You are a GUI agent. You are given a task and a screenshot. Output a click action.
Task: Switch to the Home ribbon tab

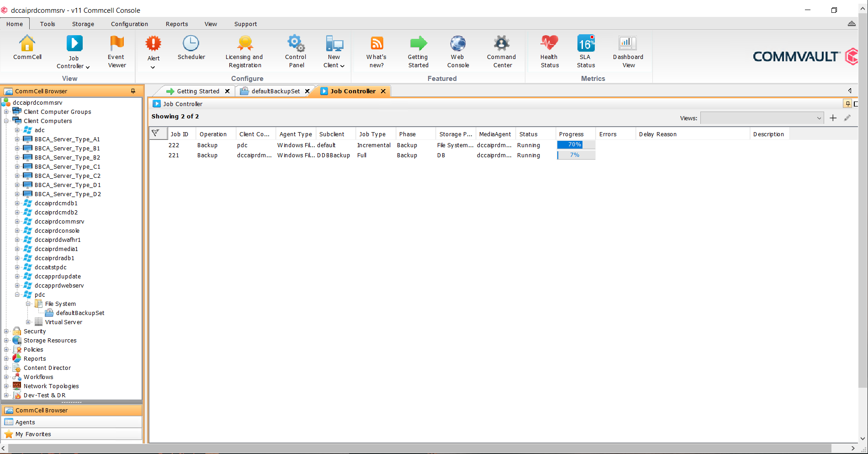15,24
